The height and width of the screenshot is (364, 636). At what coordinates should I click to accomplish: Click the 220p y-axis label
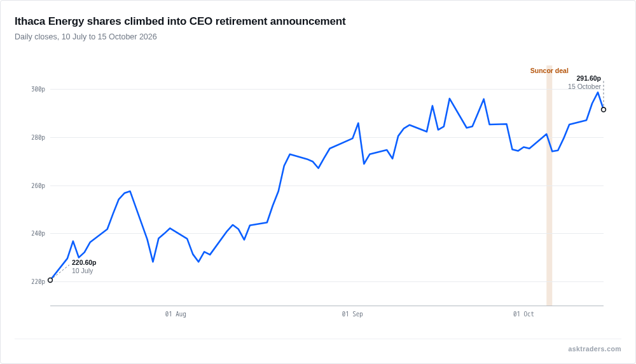pos(38,281)
